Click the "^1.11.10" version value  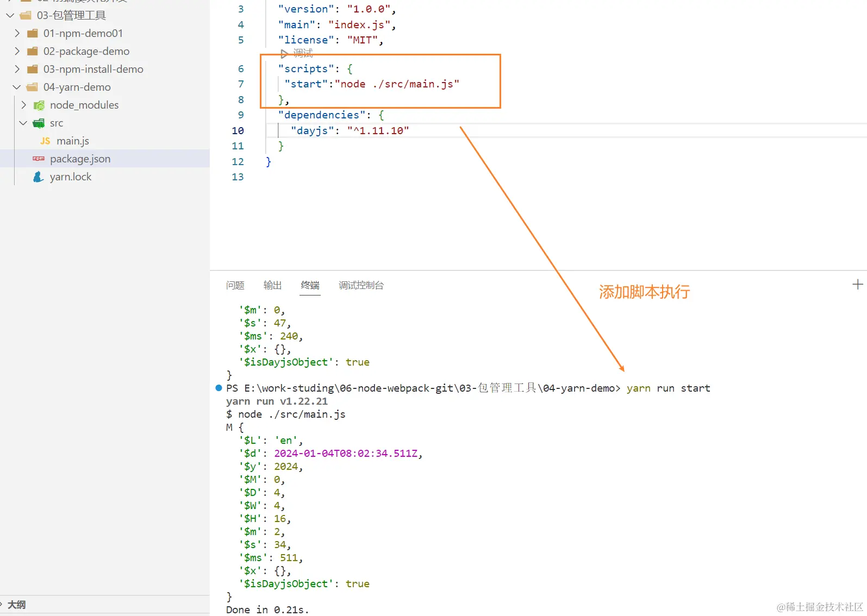(378, 130)
